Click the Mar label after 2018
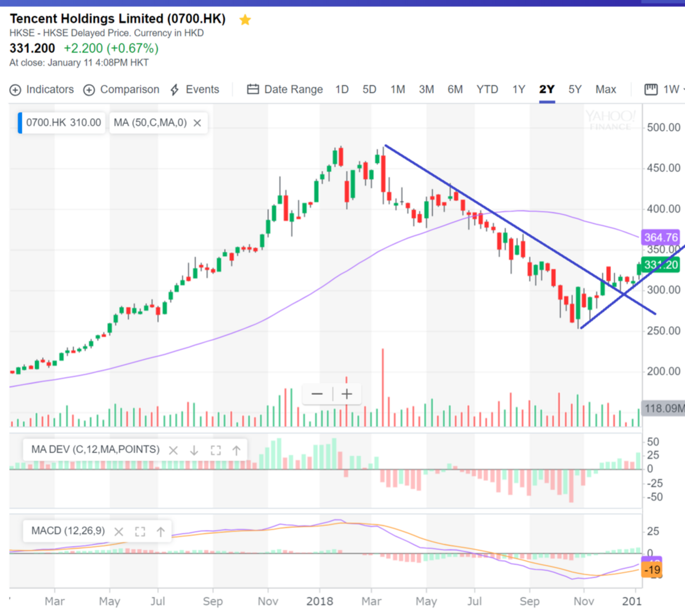The height and width of the screenshot is (616, 685). (x=371, y=601)
